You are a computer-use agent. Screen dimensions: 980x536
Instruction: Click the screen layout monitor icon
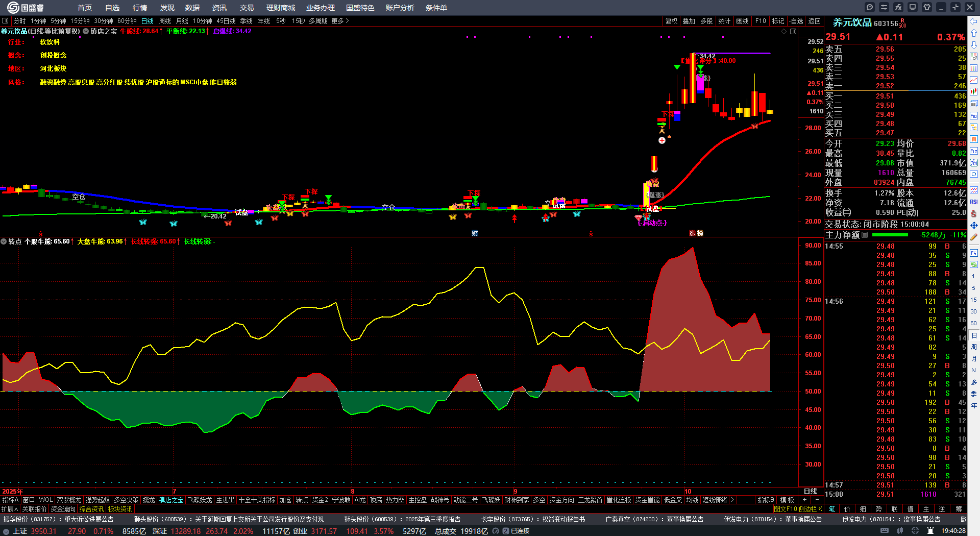pyautogui.click(x=913, y=7)
